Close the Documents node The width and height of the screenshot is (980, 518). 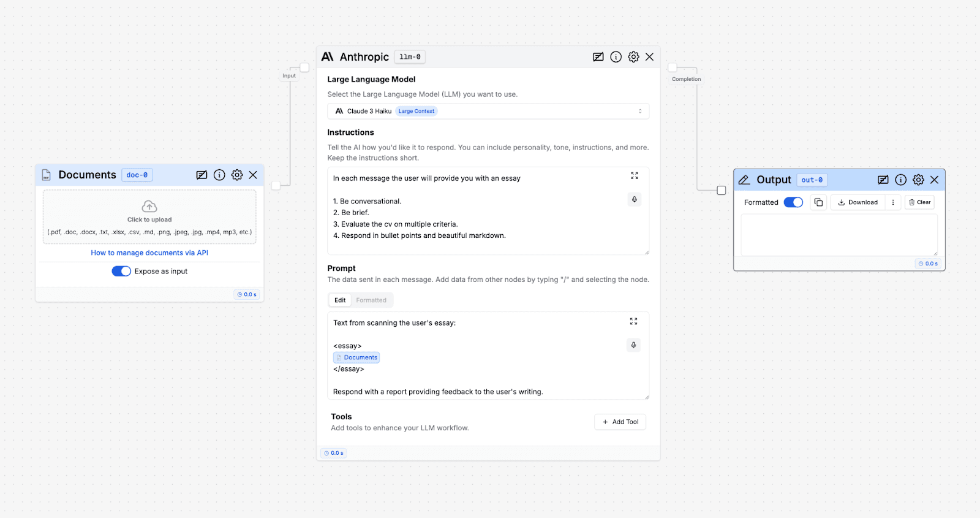click(x=253, y=175)
